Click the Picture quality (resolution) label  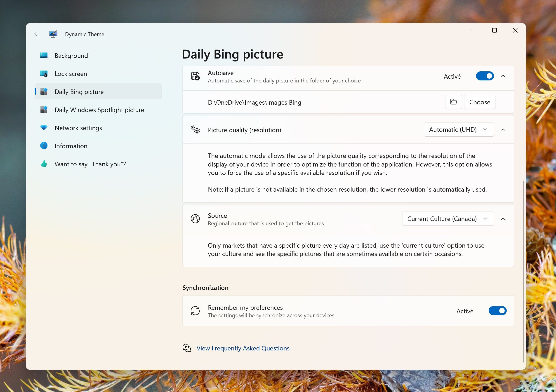(244, 130)
